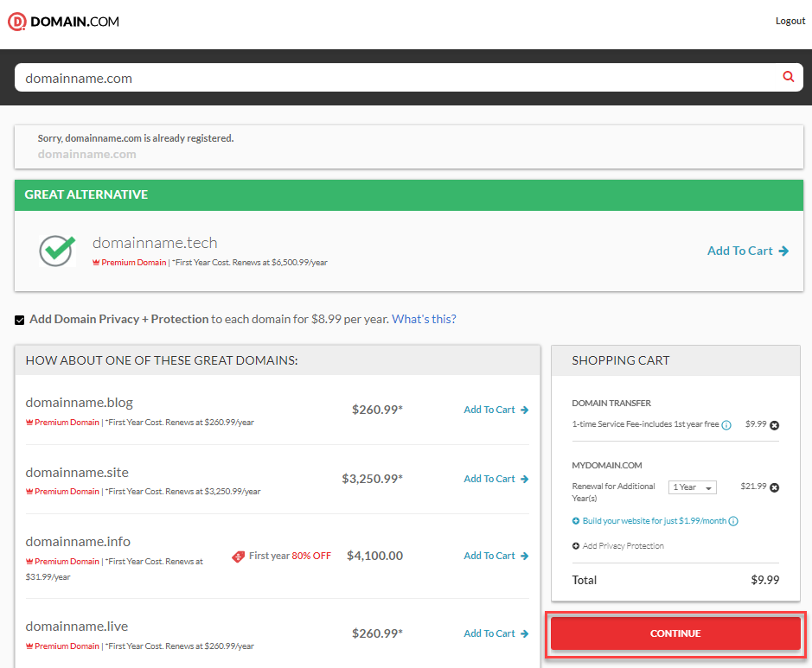Screen dimensions: 812x668
Task: Click the greyed domainname.com registered text
Action: coord(87,154)
